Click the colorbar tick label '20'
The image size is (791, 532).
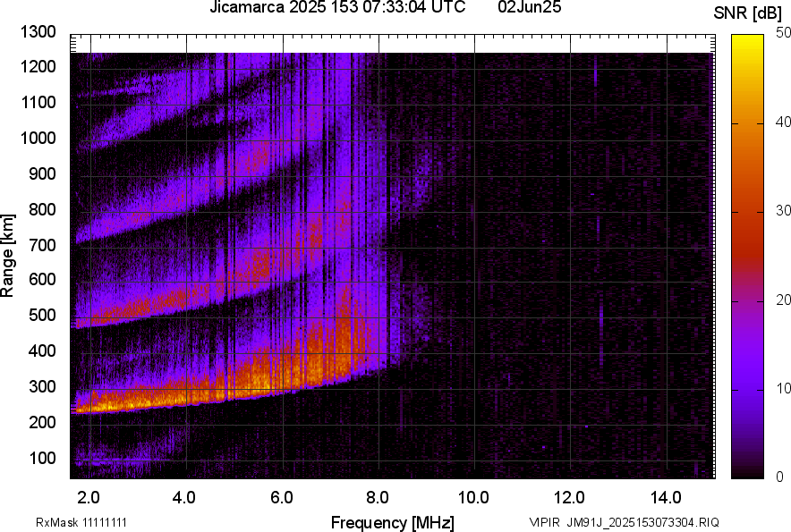point(783,300)
